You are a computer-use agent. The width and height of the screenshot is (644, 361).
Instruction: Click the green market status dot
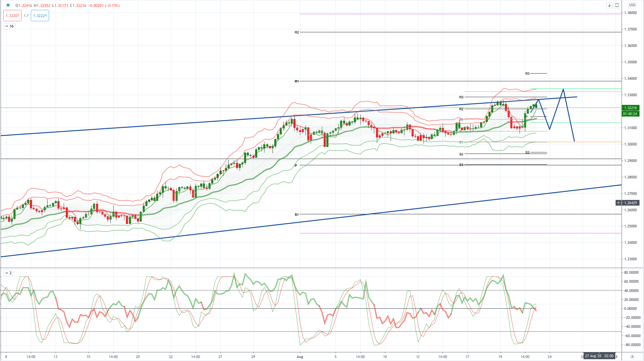pos(8,5)
